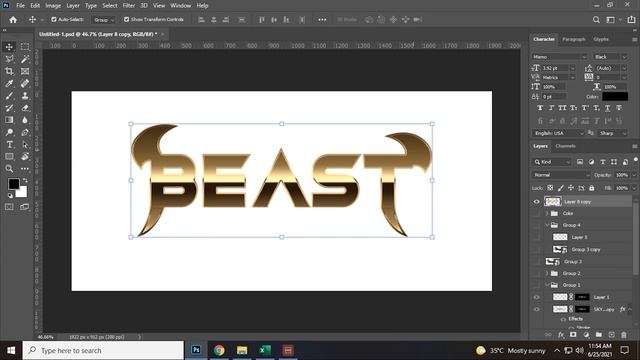This screenshot has height=360, width=640.
Task: Expand the Color group in Layers
Action: (x=547, y=213)
